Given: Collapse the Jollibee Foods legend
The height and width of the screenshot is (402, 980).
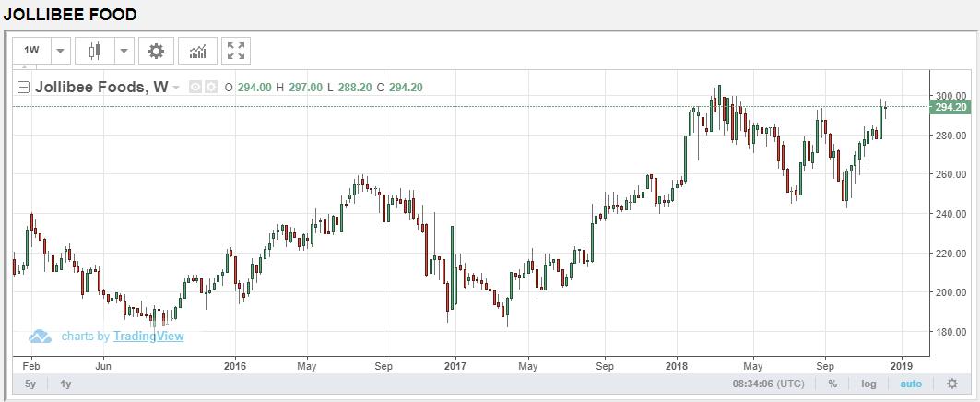Looking at the screenshot, I should (24, 88).
